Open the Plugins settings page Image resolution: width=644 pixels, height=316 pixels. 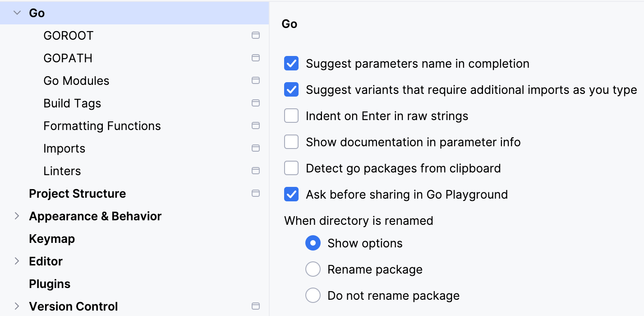click(x=50, y=283)
